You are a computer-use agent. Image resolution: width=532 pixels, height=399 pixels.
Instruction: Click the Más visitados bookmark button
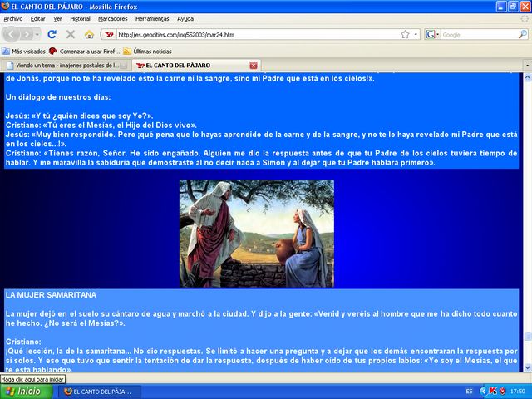[x=23, y=51]
